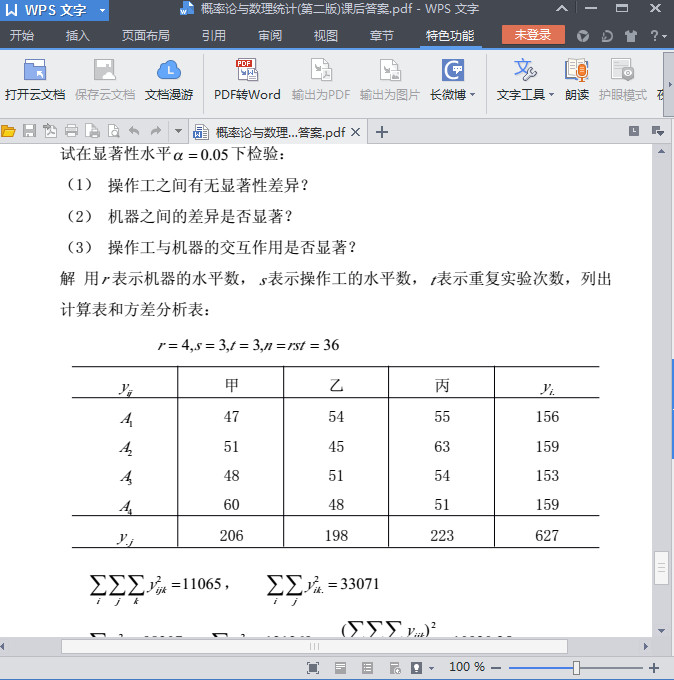Screen dimensions: 674x680
Task: Switch to outline view icon
Action: (x=367, y=668)
